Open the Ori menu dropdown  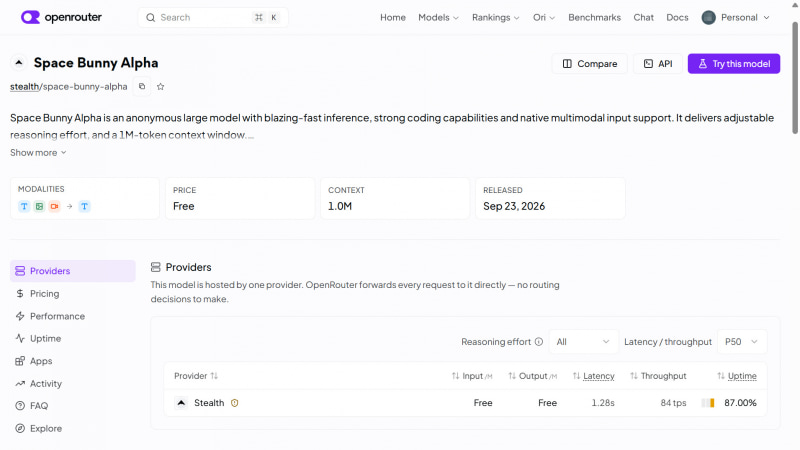[544, 17]
